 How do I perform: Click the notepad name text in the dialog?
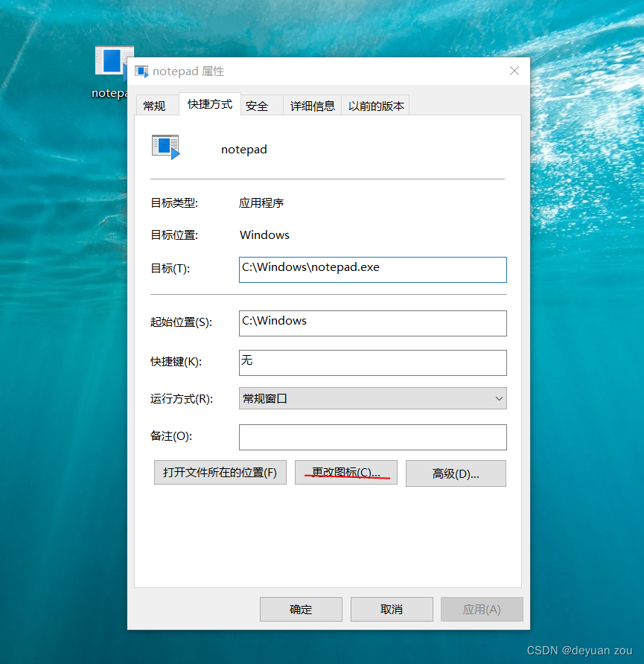click(244, 150)
